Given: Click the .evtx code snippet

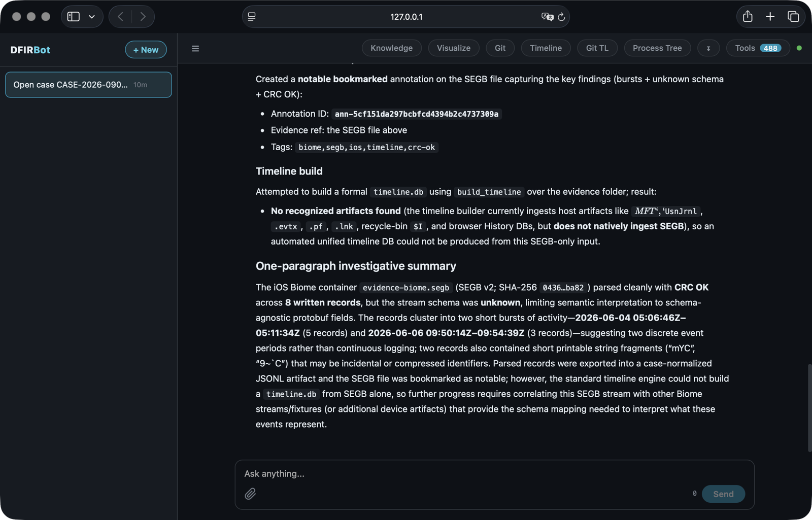Looking at the screenshot, I should pos(286,227).
